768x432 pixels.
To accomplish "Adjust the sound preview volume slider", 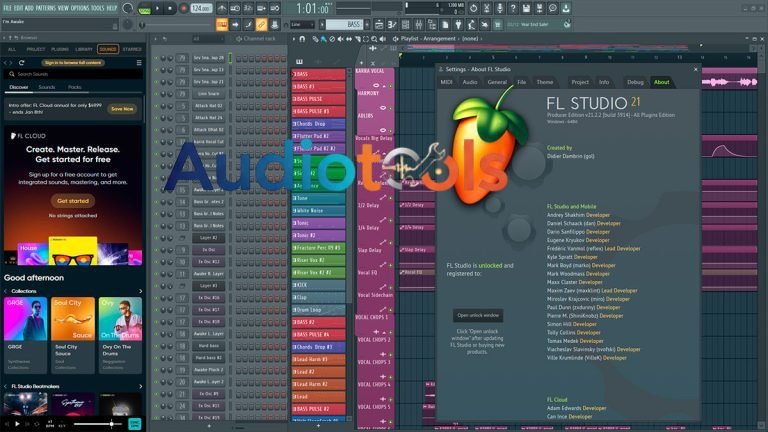I will (97, 424).
